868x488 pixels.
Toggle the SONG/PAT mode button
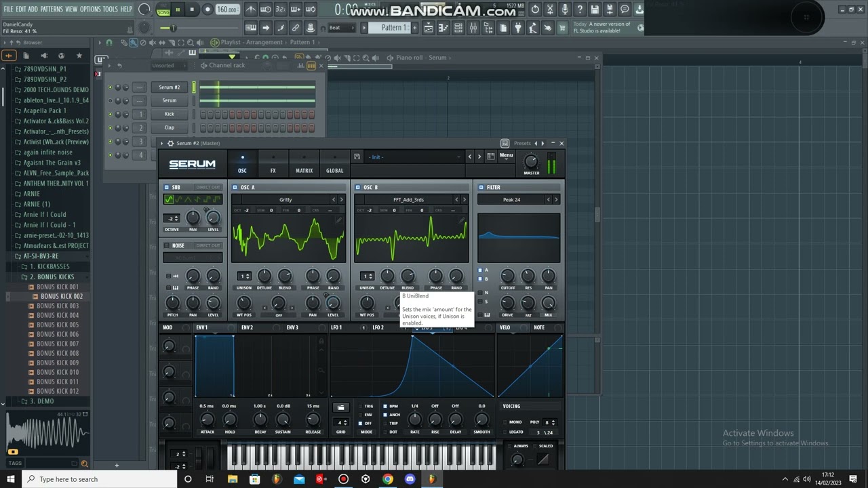(163, 9)
